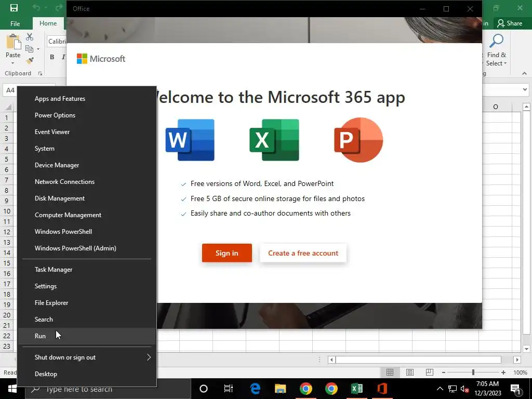This screenshot has width=532, height=399.
Task: Switch to Office app on taskbar
Action: pyautogui.click(x=382, y=389)
